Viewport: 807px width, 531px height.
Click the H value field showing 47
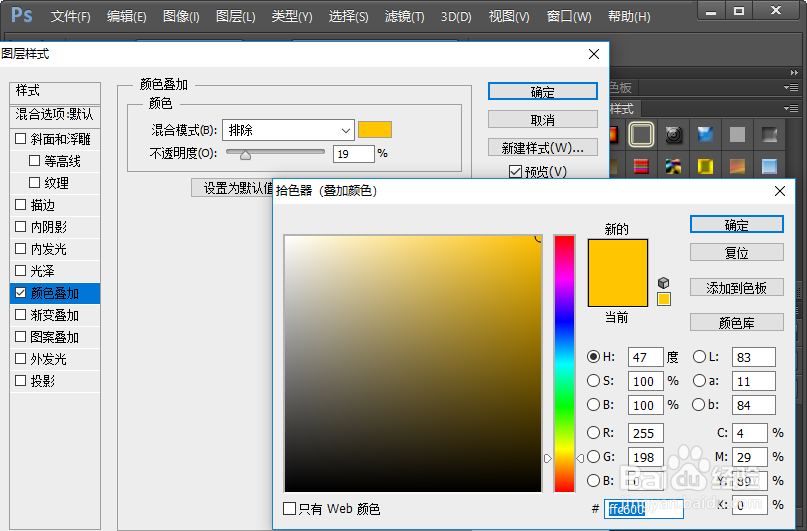(645, 357)
